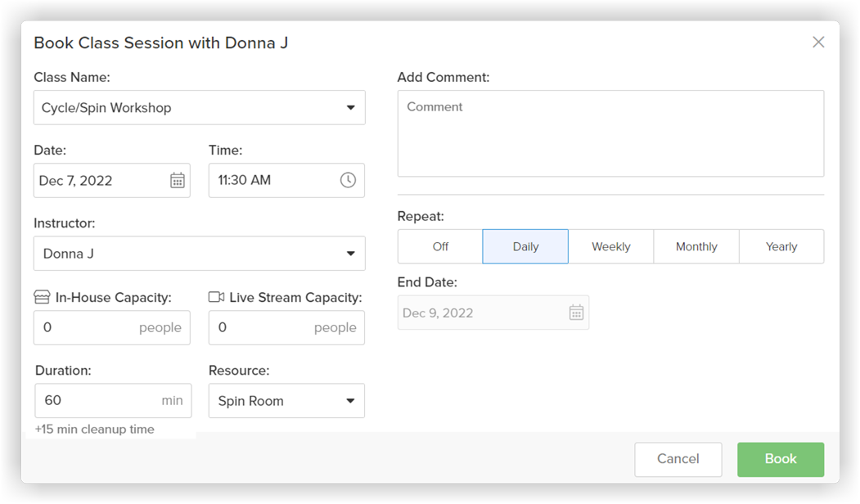This screenshot has height=504, width=860.
Task: Click the In-House Capacity people field
Action: point(112,327)
